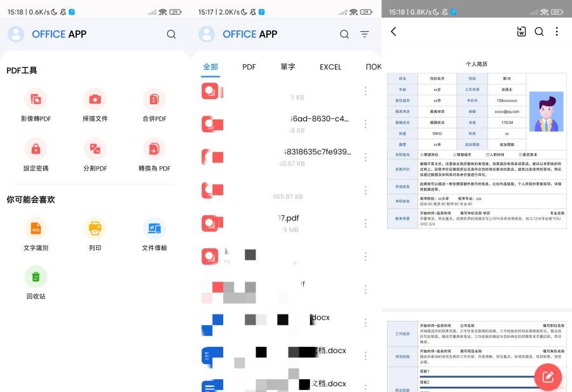572x392 pixels.
Task: Go back using the arrow in viewer
Action: 393,32
